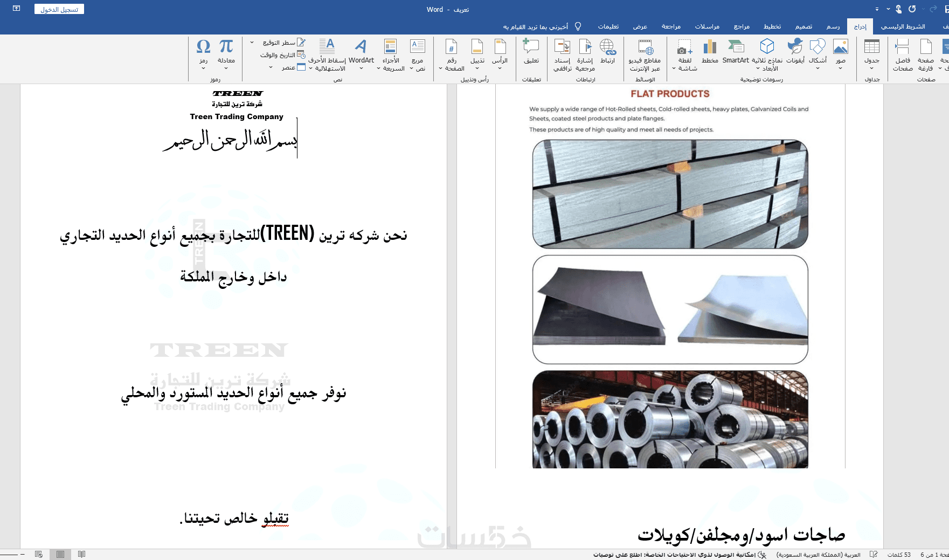Switch to the Design tab (تصميم)
This screenshot has width=949, height=560.
pyautogui.click(x=803, y=26)
